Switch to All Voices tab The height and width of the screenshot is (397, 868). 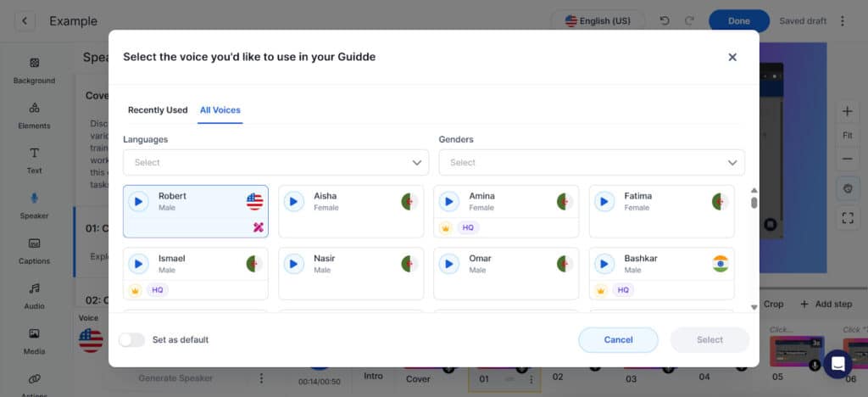click(220, 110)
